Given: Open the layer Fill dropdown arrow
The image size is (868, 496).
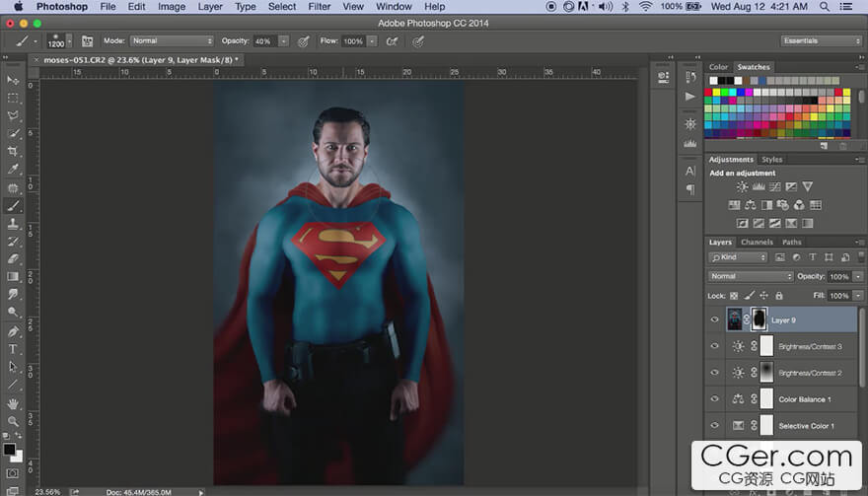Looking at the screenshot, I should click(858, 296).
